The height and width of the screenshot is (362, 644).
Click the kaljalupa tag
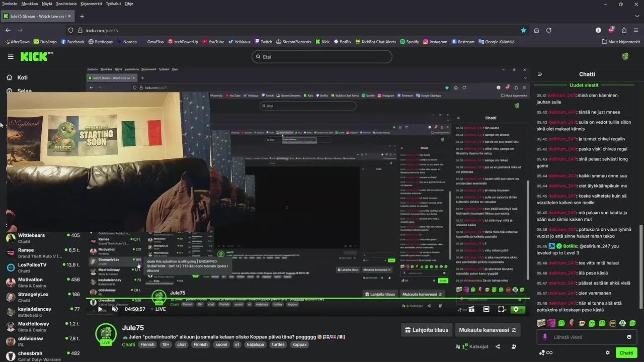(256, 344)
